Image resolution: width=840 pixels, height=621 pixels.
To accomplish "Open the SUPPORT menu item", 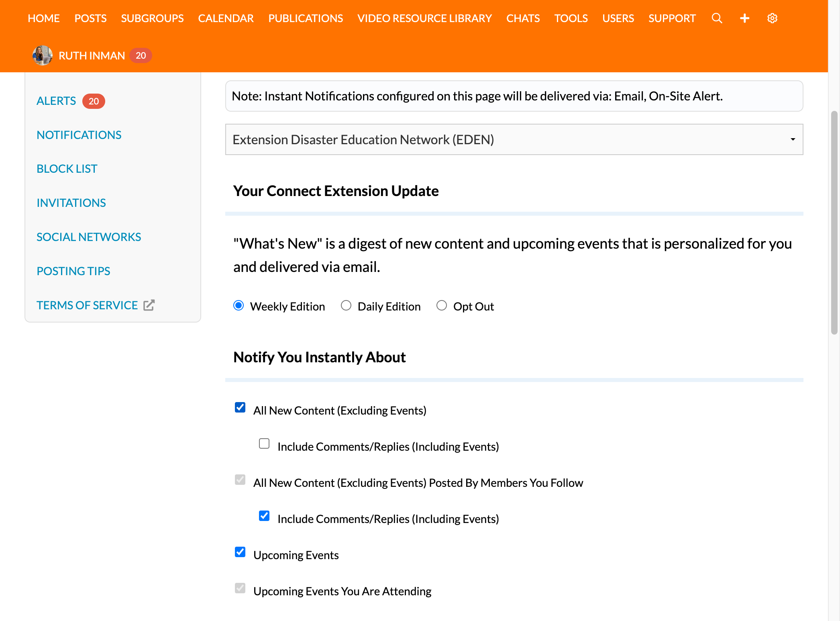I will click(x=672, y=18).
